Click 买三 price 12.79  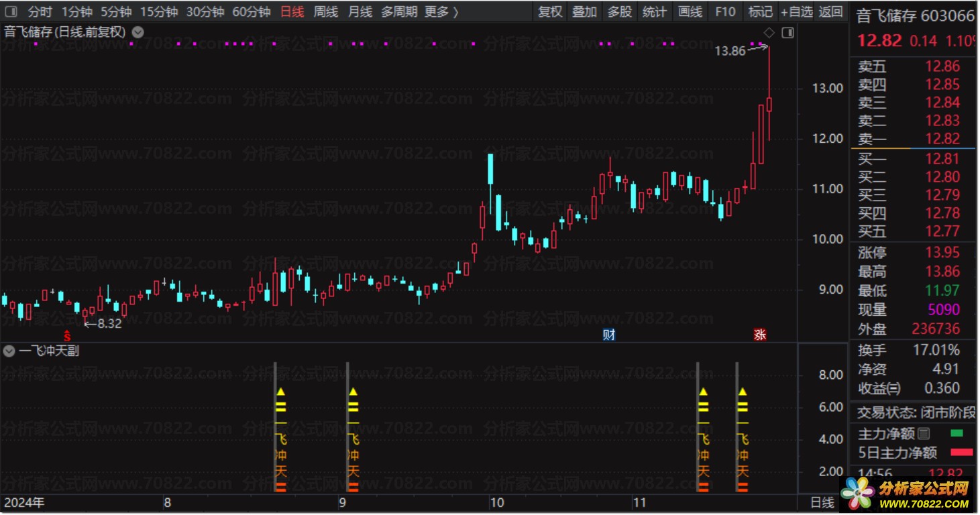click(x=942, y=195)
